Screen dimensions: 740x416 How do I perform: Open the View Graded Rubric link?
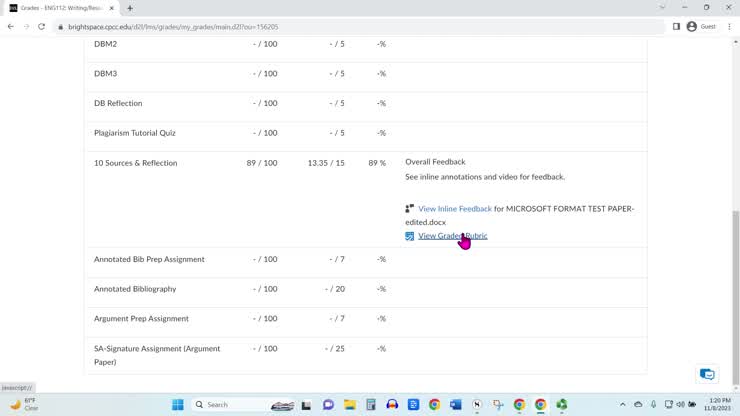[452, 236]
